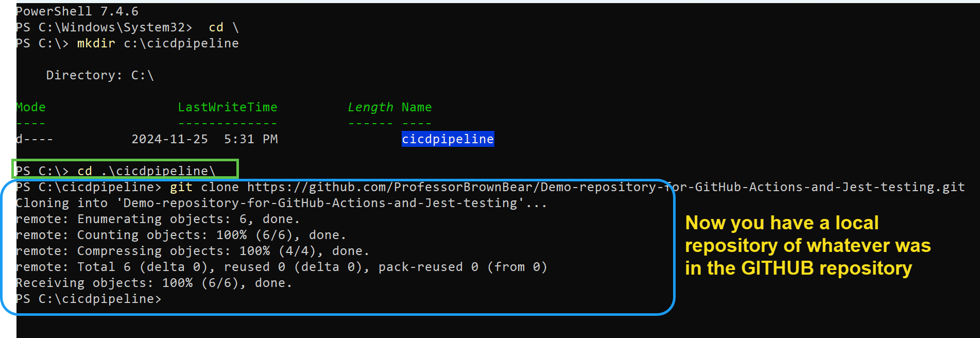Image resolution: width=980 pixels, height=338 pixels.
Task: Click the Counting objects 100% line
Action: click(x=181, y=235)
